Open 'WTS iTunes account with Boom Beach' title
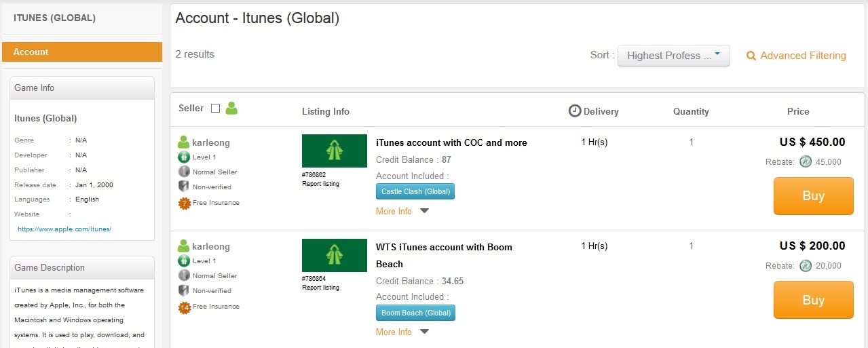Screen dimensions: 868x348 pos(444,255)
